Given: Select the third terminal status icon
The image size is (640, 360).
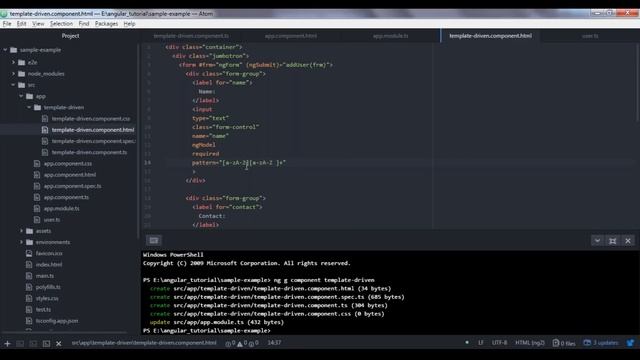Looking at the screenshot, I should [x=46, y=343].
